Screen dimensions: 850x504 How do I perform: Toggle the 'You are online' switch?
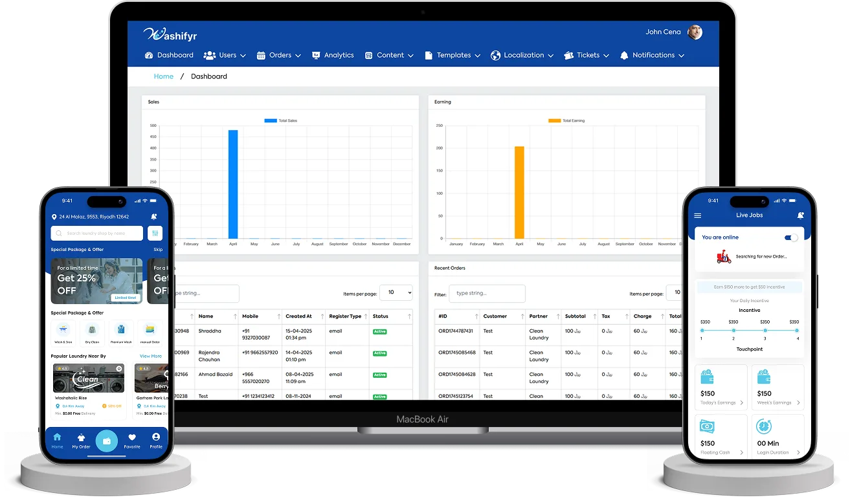(791, 237)
